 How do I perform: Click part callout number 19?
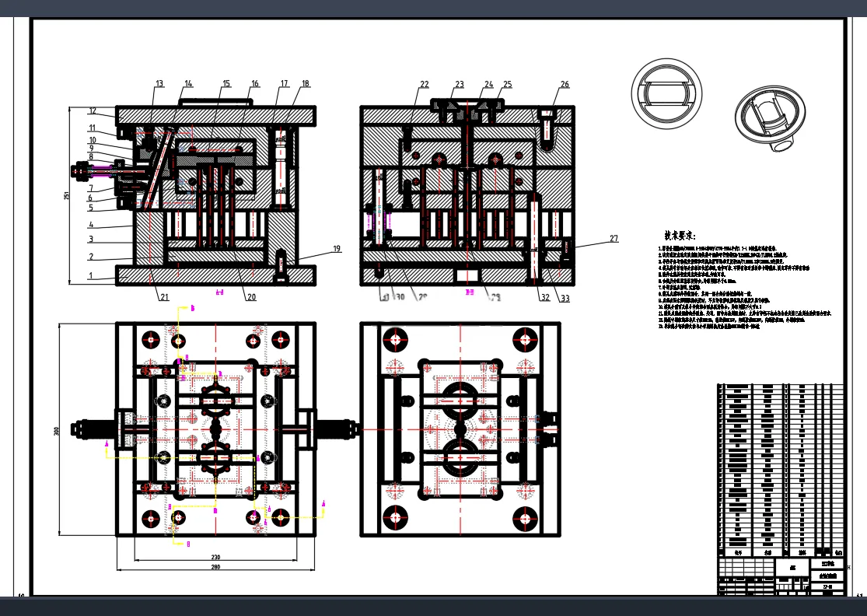[337, 249]
